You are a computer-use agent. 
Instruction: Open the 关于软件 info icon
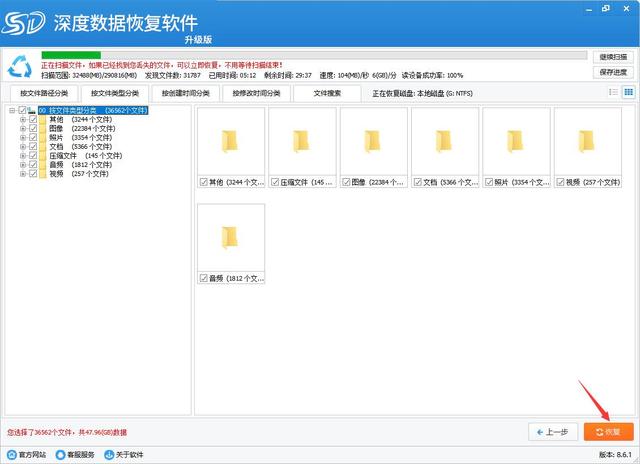point(109,455)
